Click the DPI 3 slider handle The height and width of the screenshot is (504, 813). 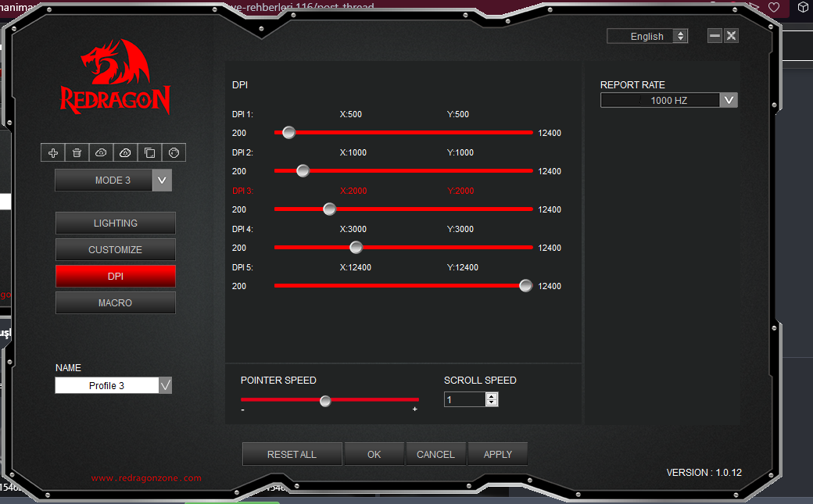(329, 209)
